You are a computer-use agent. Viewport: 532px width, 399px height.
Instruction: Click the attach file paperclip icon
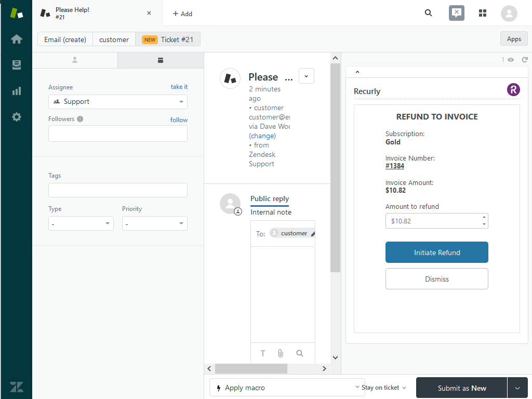coord(281,353)
